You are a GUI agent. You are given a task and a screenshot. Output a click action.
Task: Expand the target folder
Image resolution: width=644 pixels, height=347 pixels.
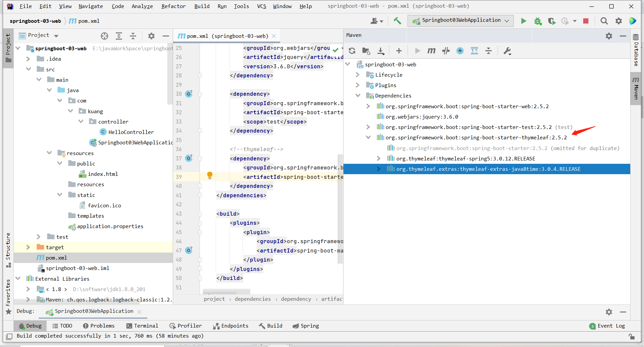[28, 247]
